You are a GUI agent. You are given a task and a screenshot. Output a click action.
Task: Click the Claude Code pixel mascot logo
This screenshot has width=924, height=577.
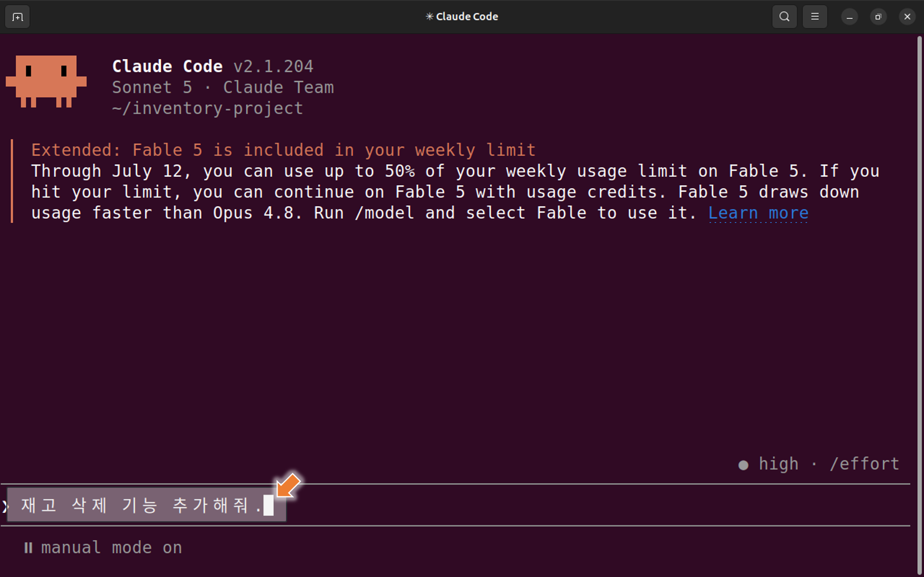pyautogui.click(x=46, y=81)
